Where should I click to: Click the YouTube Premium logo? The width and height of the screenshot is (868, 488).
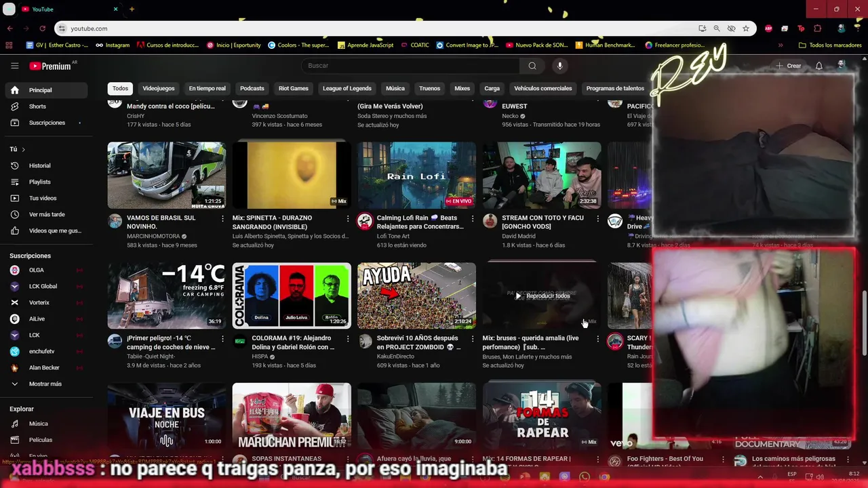click(50, 66)
